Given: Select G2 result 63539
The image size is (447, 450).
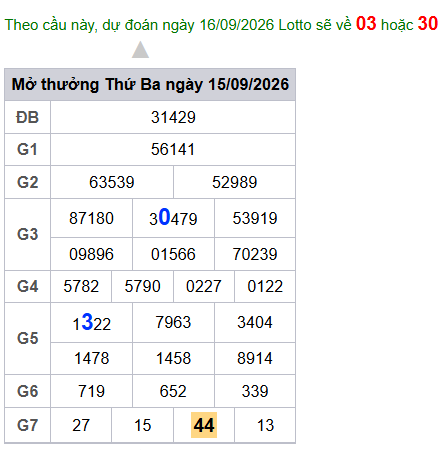Looking at the screenshot, I should 112,182.
